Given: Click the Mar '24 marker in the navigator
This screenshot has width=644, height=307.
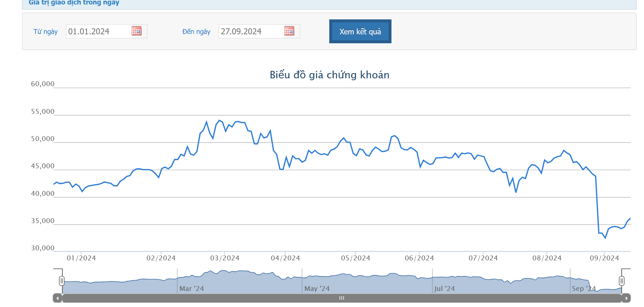Looking at the screenshot, I should [x=191, y=289].
